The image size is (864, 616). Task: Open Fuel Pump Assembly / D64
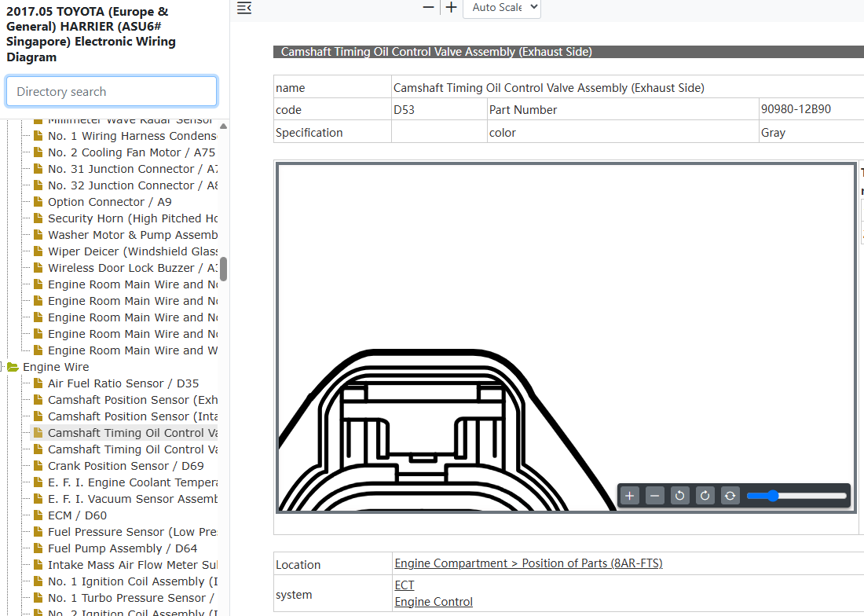[x=123, y=548]
